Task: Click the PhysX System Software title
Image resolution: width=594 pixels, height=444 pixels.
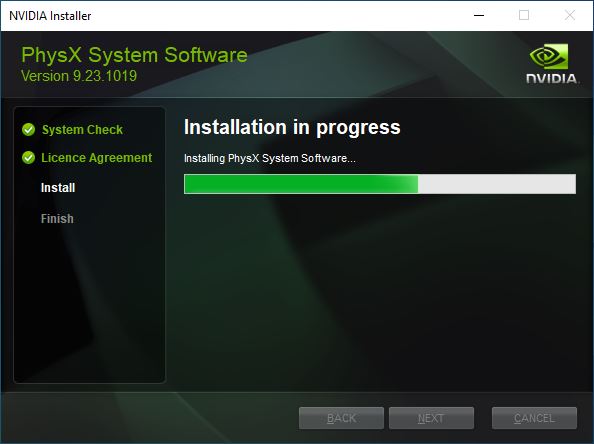Action: click(134, 55)
